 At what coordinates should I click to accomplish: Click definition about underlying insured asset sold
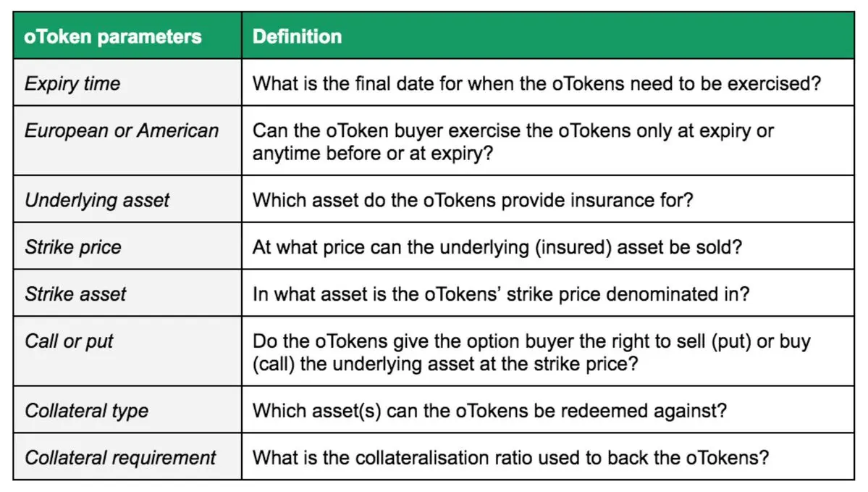pyautogui.click(x=497, y=247)
